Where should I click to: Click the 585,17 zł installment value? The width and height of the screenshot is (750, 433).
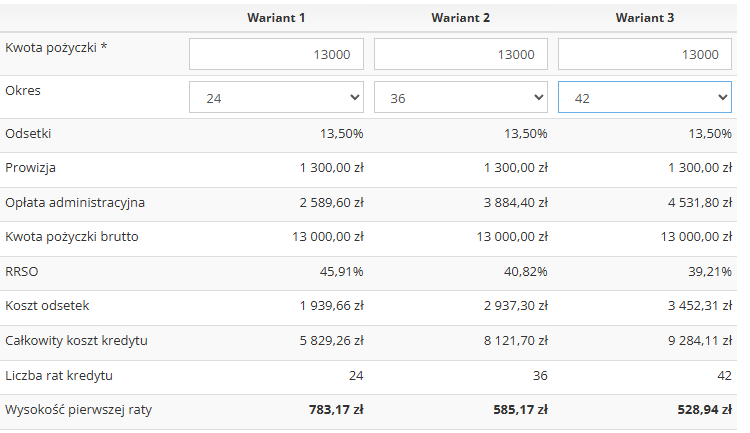tap(520, 410)
